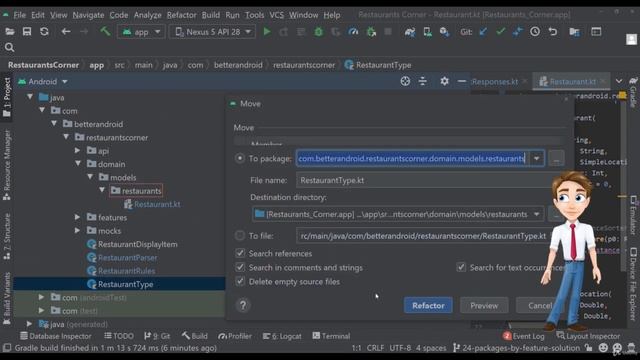
Task: Click the search magnifier icon
Action: pyautogui.click(x=9, y=48)
